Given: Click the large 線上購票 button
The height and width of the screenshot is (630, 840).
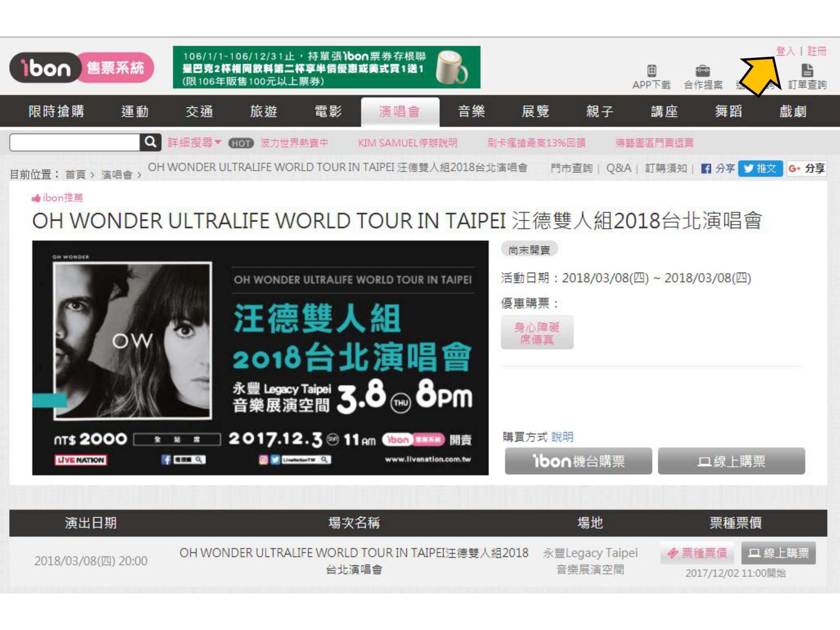Looking at the screenshot, I should (x=731, y=461).
